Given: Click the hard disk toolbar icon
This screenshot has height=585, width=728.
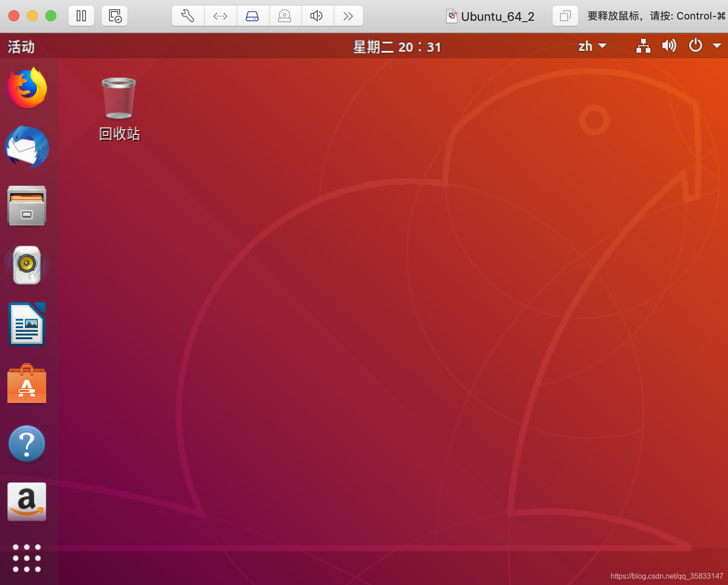Looking at the screenshot, I should click(x=252, y=16).
